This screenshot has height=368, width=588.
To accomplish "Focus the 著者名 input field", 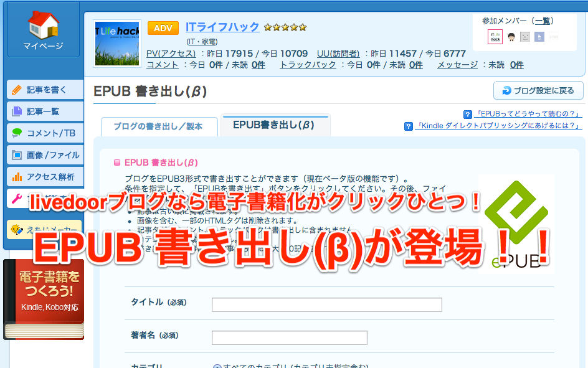I will click(x=289, y=337).
